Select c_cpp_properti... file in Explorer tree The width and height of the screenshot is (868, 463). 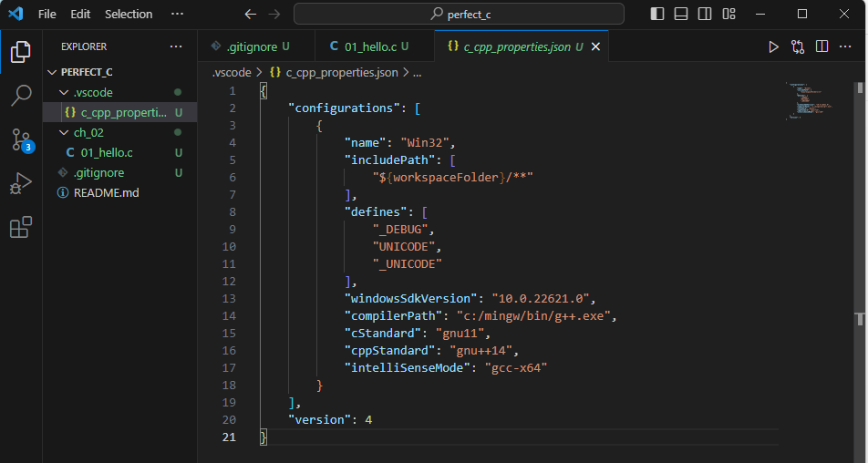120,112
